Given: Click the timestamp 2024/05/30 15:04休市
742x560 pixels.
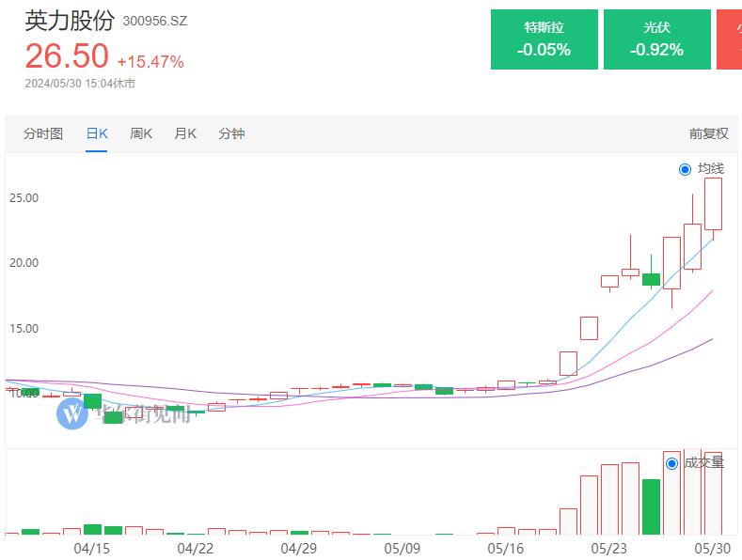Looking at the screenshot, I should (80, 84).
